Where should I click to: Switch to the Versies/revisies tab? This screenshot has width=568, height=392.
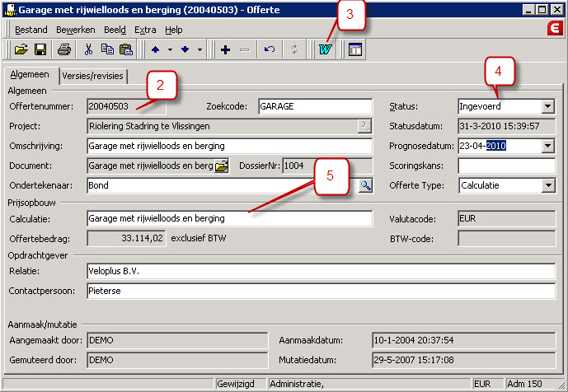pyautogui.click(x=94, y=76)
